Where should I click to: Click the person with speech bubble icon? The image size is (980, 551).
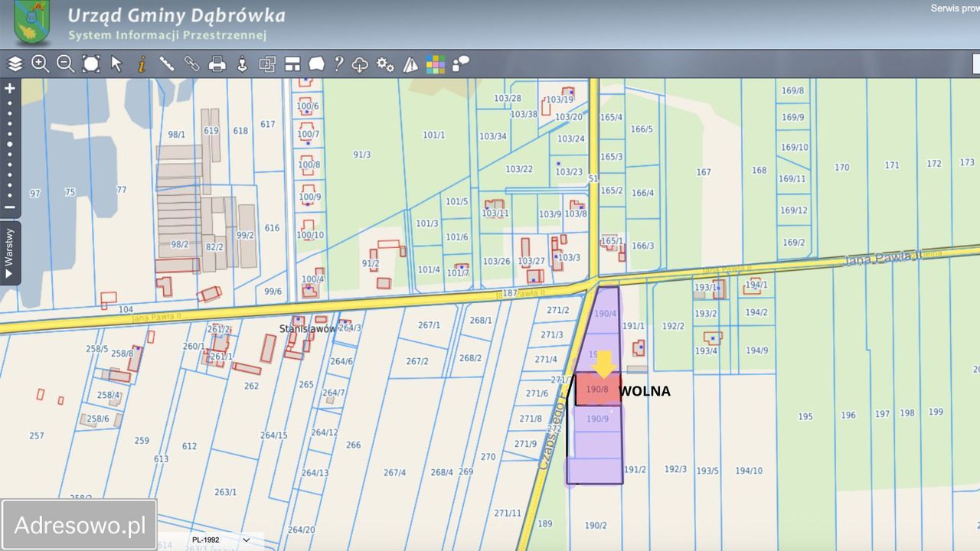461,64
